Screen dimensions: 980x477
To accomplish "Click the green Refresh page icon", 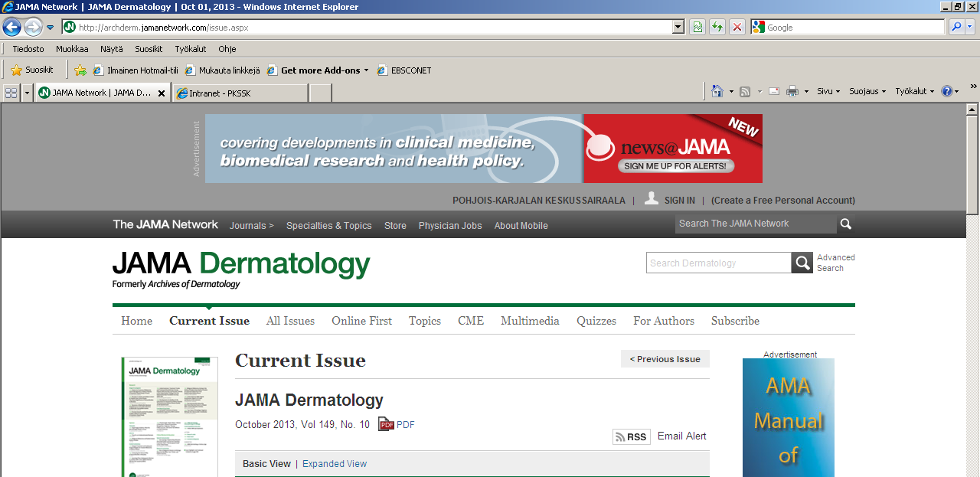I will coord(717,28).
